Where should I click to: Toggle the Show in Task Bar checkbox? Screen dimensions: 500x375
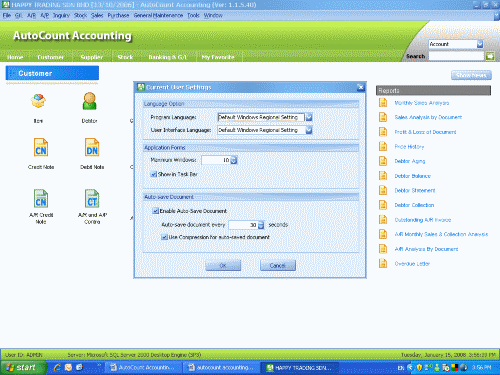pyautogui.click(x=154, y=174)
